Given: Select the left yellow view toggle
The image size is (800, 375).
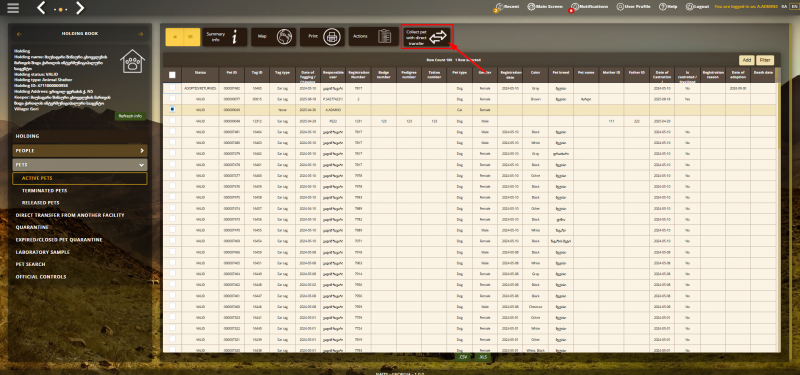Looking at the screenshot, I should click(x=174, y=37).
